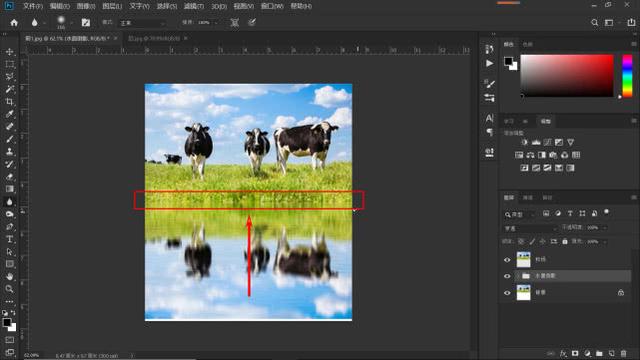This screenshot has height=360, width=640.
Task: Open the 3D(D) menu
Action: [x=219, y=6]
